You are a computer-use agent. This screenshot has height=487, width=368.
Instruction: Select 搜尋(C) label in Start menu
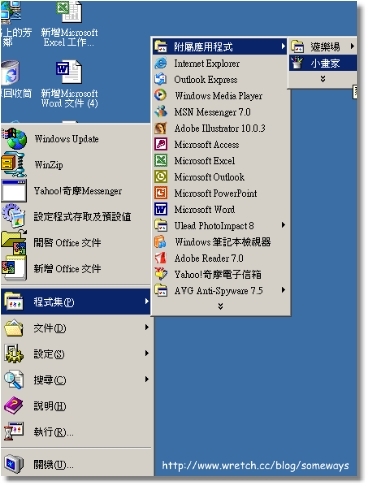coord(50,380)
